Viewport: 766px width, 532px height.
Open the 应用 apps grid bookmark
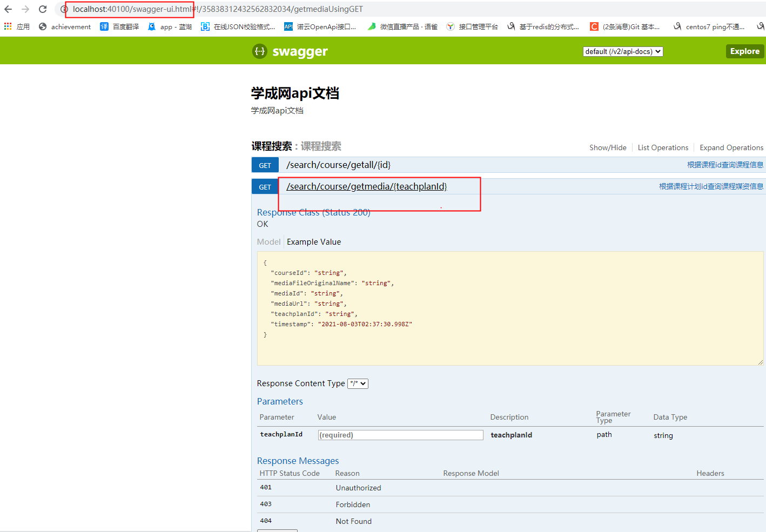coord(17,26)
